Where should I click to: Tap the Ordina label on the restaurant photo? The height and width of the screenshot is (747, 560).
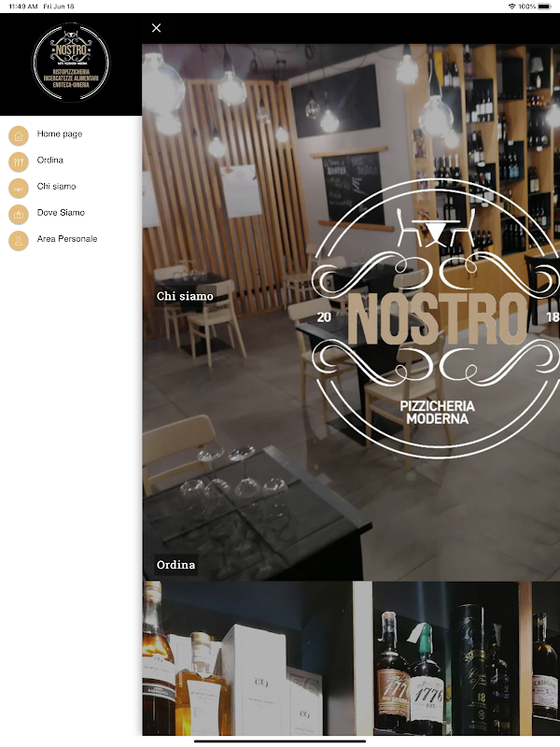pos(175,565)
